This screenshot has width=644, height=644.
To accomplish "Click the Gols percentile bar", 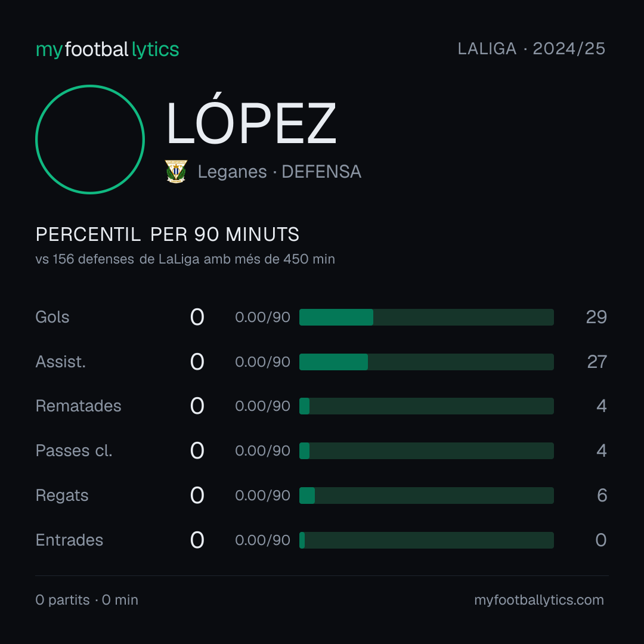I will click(x=426, y=317).
